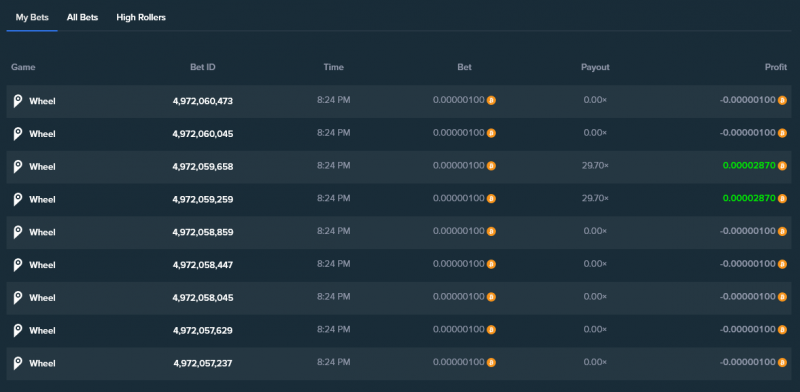
Task: Open the High Rollers tab
Action: (x=141, y=17)
